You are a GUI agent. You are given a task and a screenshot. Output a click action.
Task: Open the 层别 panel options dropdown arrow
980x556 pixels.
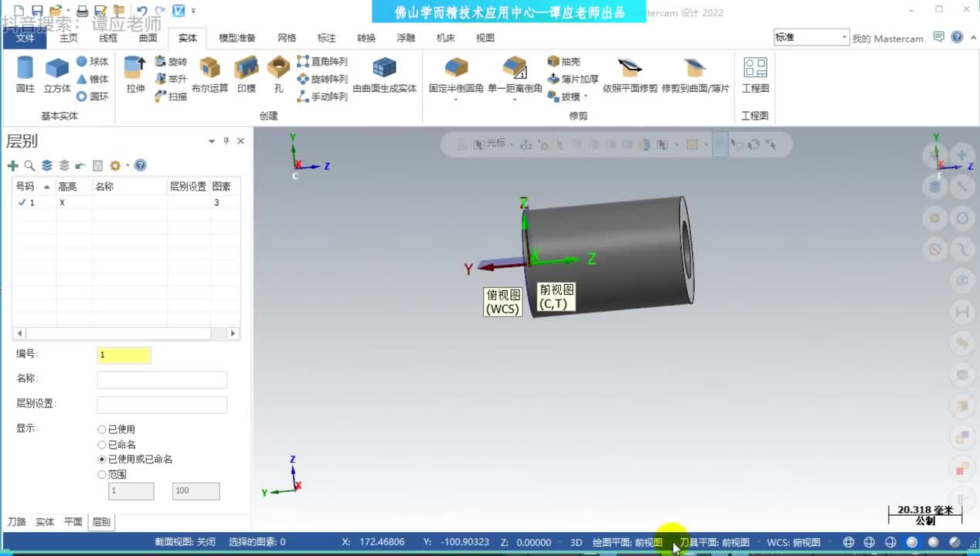[x=212, y=141]
